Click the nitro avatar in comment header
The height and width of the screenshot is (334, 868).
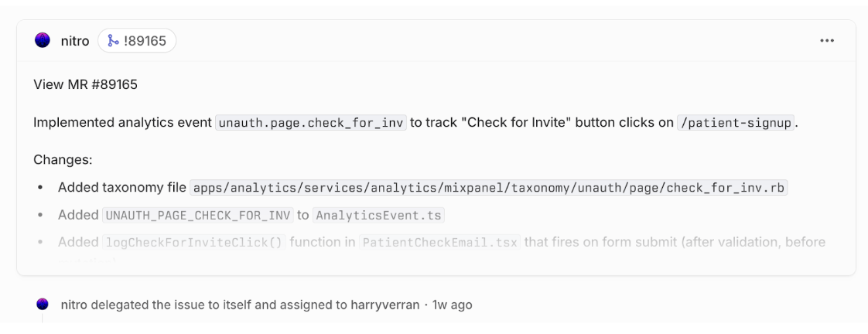click(43, 40)
